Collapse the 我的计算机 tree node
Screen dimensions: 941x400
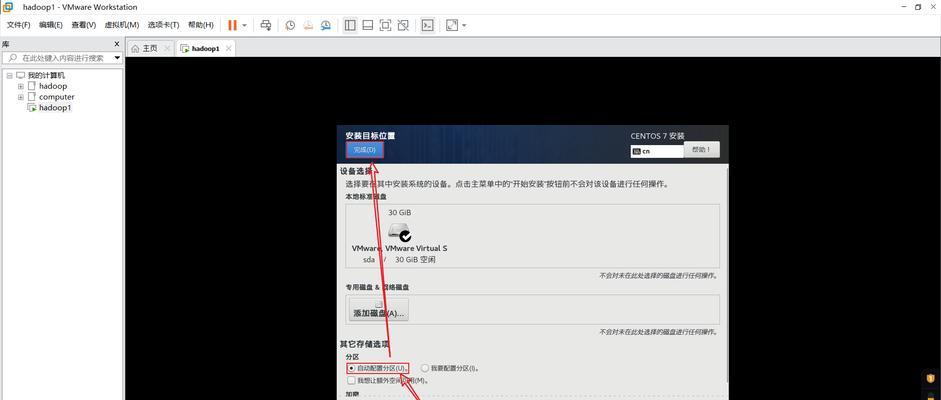10,76
